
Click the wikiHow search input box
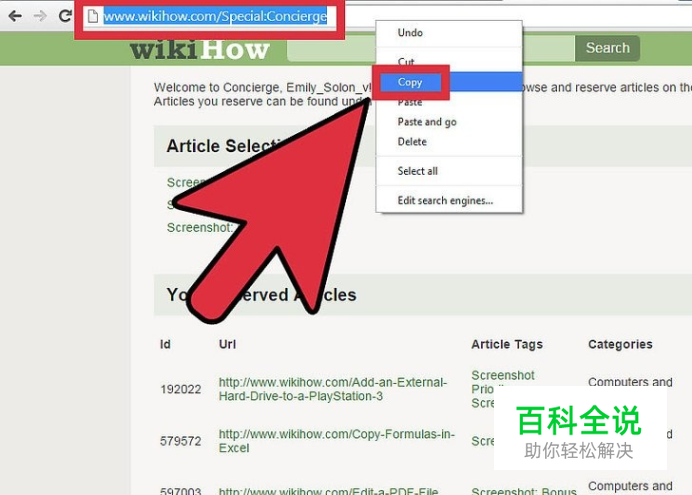(x=430, y=48)
